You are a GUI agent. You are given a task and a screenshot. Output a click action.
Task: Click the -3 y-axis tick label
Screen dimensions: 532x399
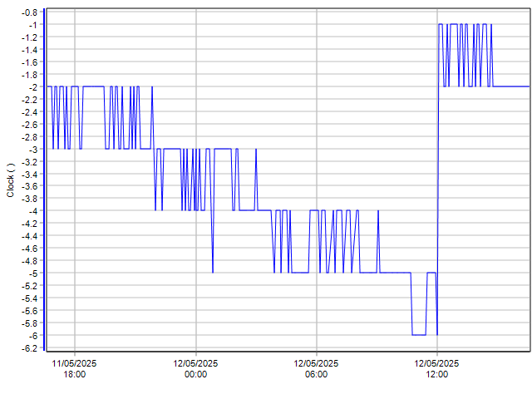pyautogui.click(x=33, y=150)
